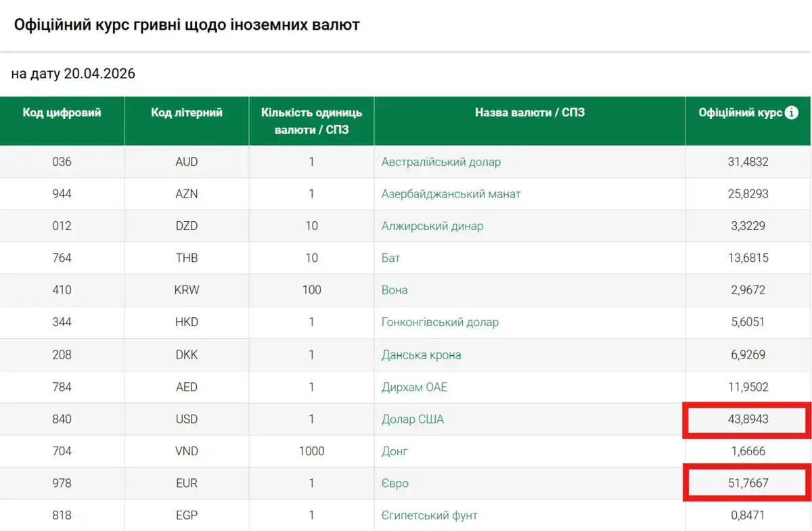Select the EUR letter code cell
This screenshot has height=531, width=812.
(x=187, y=484)
